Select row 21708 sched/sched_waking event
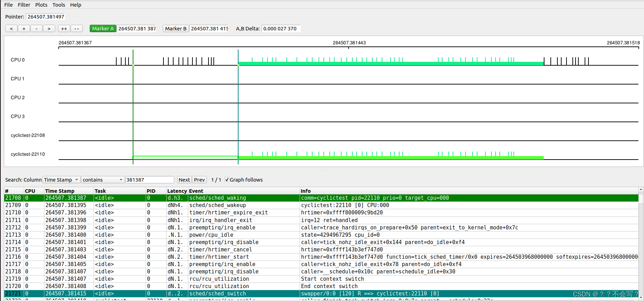This screenshot has height=301, width=644. point(321,198)
